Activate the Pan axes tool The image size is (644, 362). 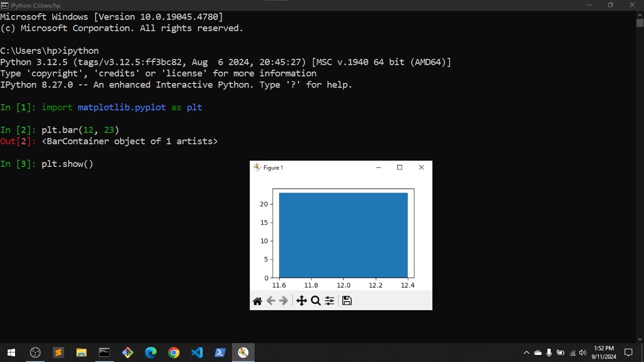click(301, 301)
